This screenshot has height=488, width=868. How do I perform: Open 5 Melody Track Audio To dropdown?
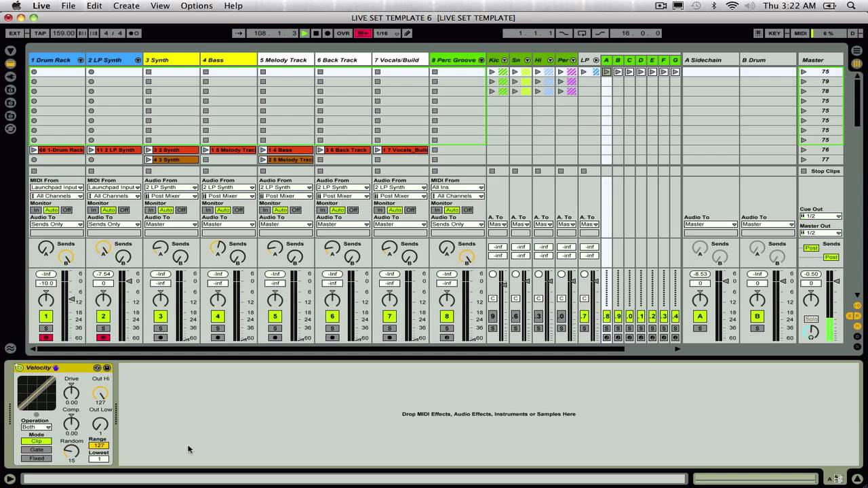[x=285, y=224]
